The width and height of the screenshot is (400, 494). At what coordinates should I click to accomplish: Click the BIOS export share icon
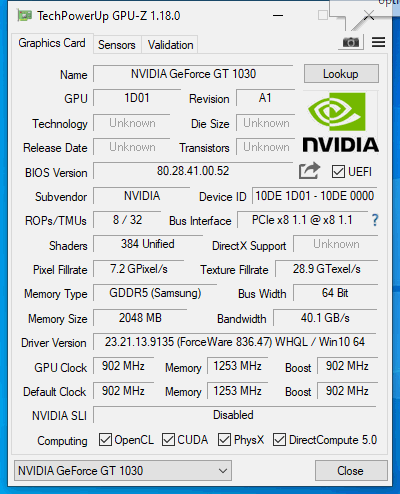[x=309, y=171]
